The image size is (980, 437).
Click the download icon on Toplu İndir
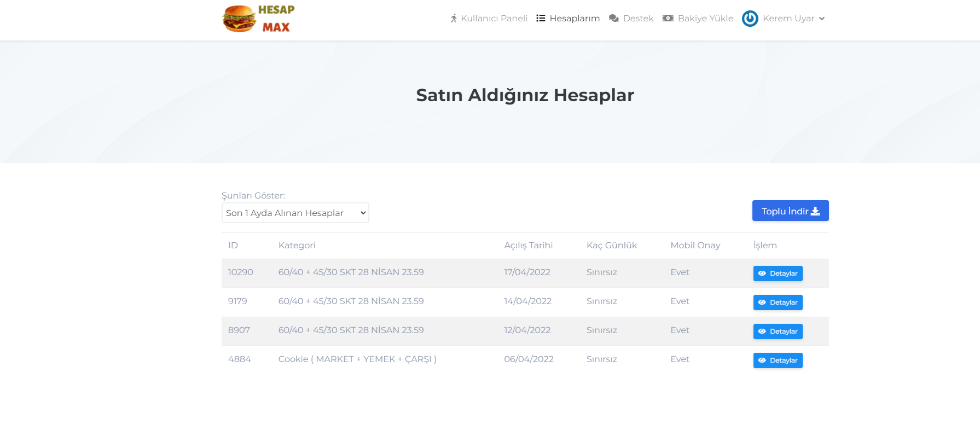[815, 211]
